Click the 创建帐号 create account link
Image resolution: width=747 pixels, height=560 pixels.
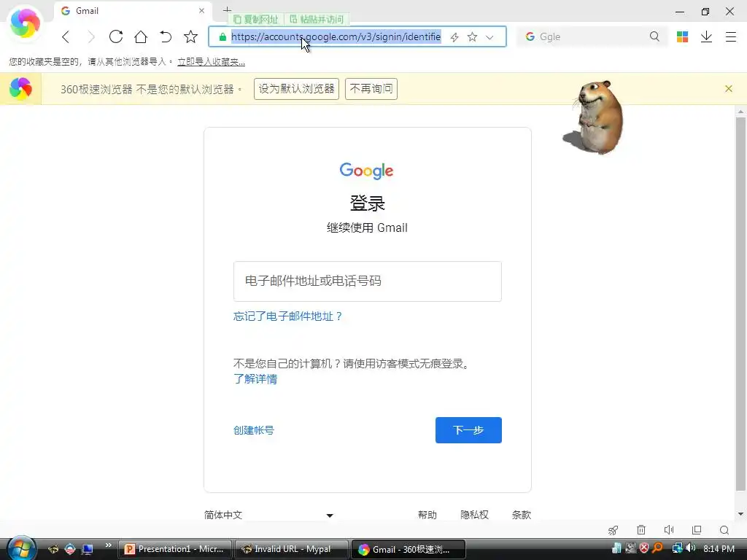[254, 430]
